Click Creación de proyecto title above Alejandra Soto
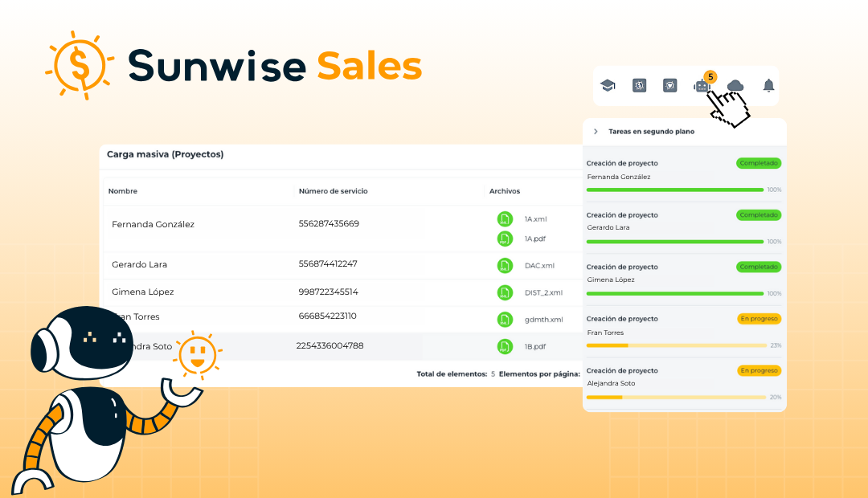Screen dimensions: 868x498 coord(622,371)
